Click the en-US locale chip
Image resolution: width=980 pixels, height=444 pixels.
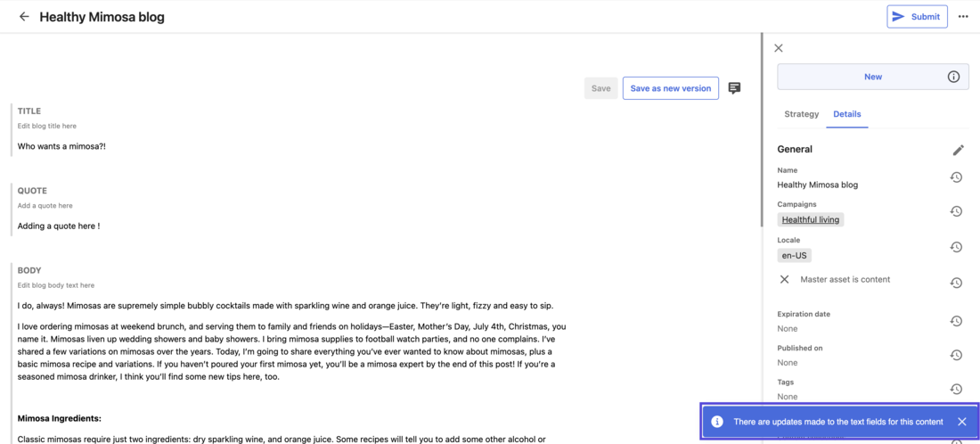[795, 255]
